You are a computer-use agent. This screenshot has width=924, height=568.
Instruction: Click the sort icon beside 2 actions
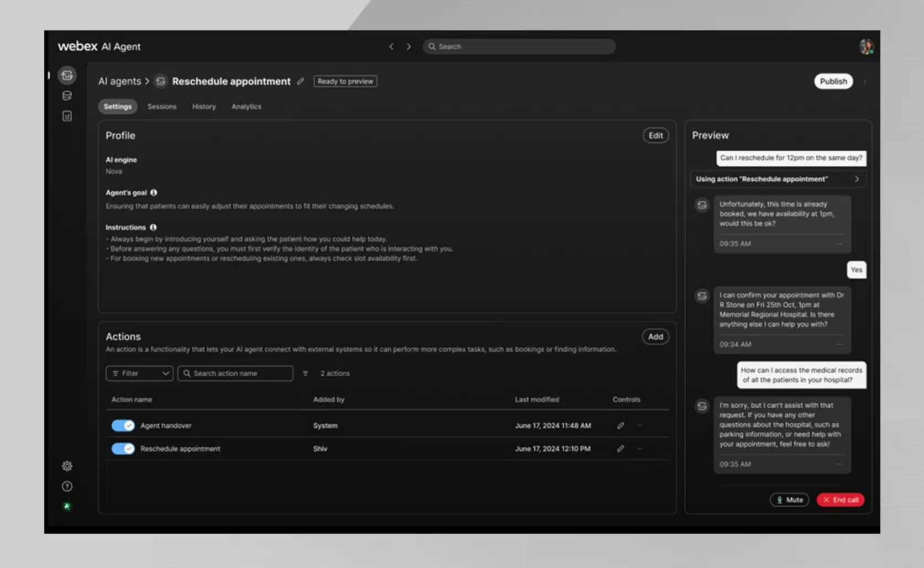305,374
